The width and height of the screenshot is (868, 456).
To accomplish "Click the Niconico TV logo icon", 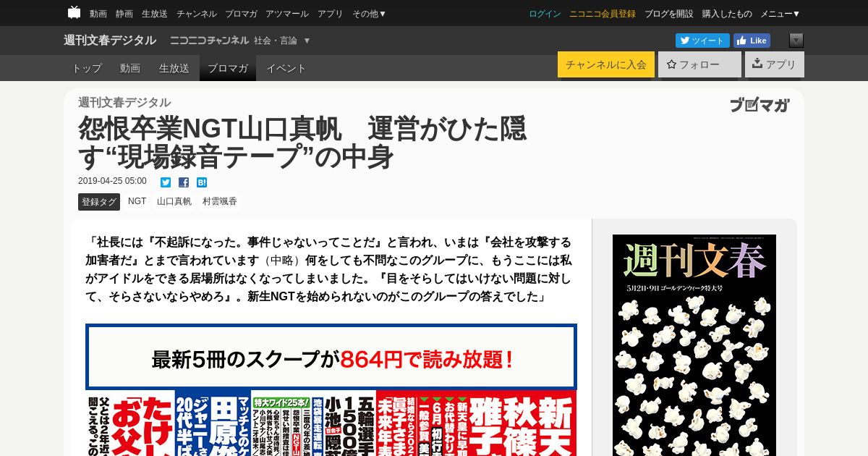I will (74, 12).
